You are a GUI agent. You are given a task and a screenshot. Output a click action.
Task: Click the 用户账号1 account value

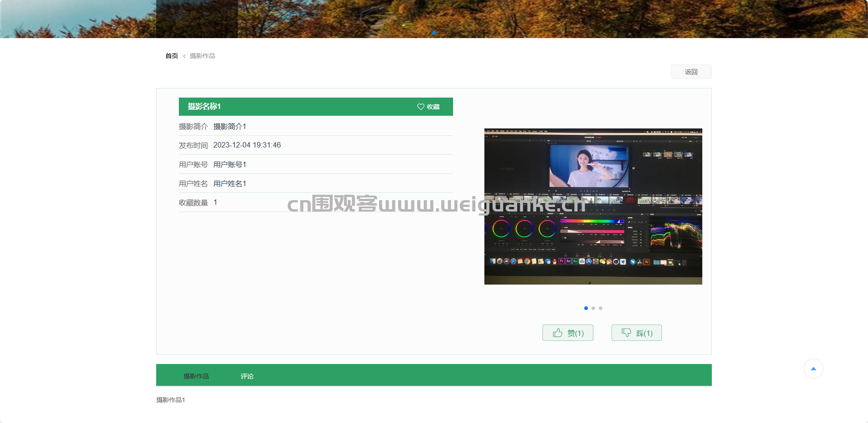click(x=230, y=165)
